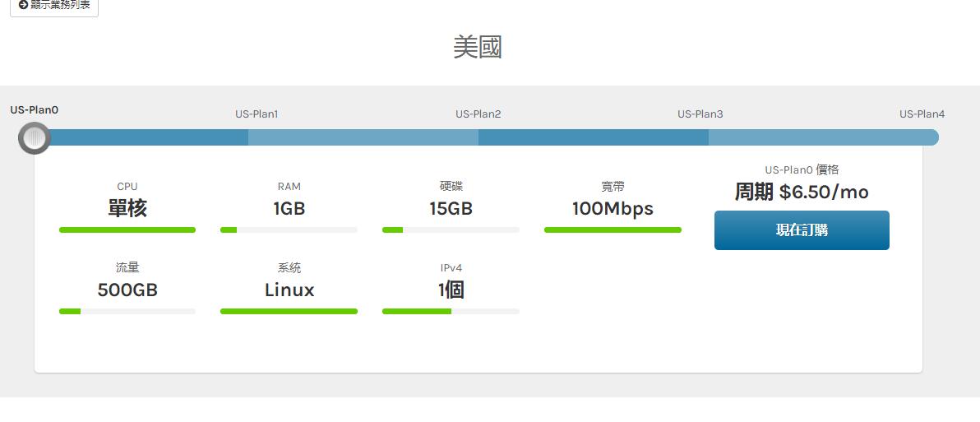Select US-Plan2 label on the slider
The image size is (980, 422).
point(478,114)
